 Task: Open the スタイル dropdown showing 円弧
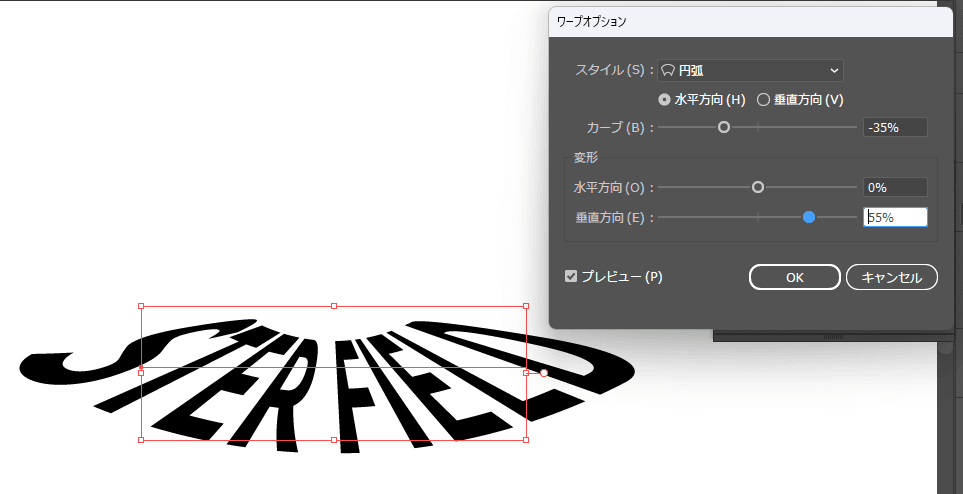(x=750, y=70)
